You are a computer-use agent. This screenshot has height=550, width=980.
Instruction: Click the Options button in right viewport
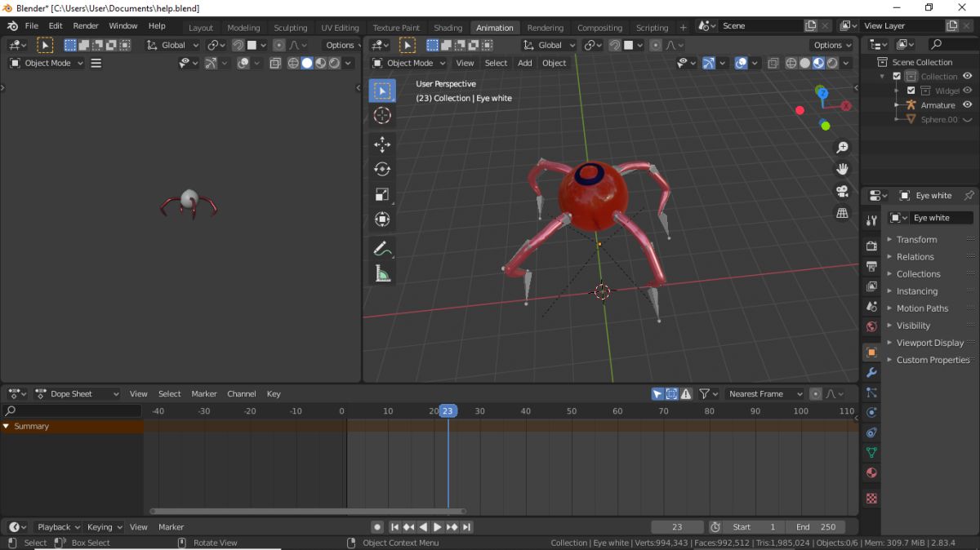831,45
